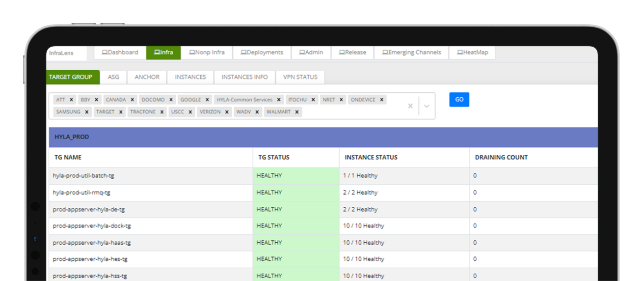Click the hyla-prod-util-batch-tg row name
644x281 pixels.
83,175
